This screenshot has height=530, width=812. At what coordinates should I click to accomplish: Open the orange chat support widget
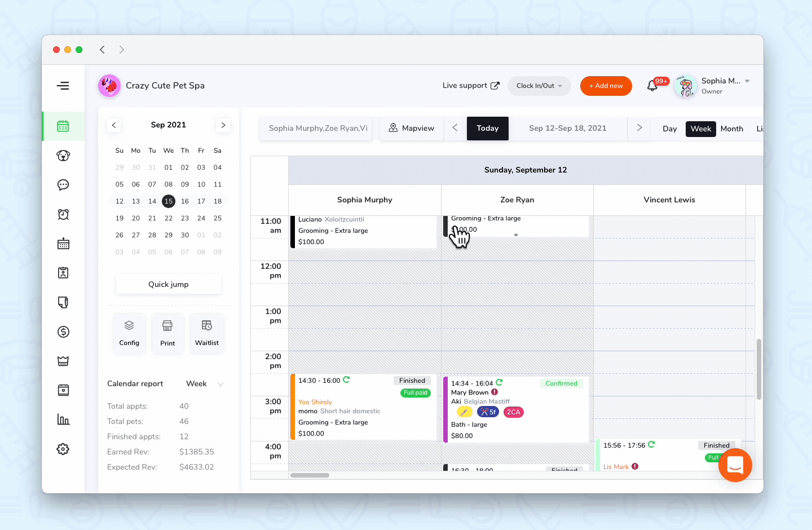point(735,465)
